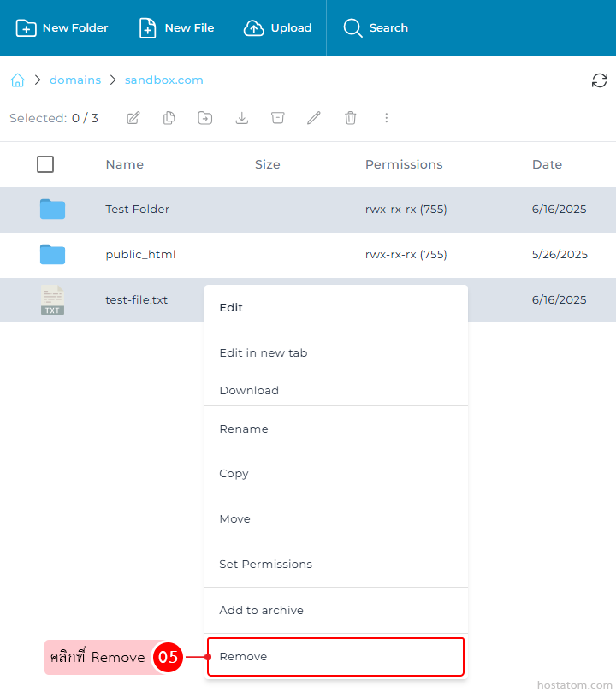The width and height of the screenshot is (616, 692).
Task: Open the domains breadcrumb link
Action: 75,80
